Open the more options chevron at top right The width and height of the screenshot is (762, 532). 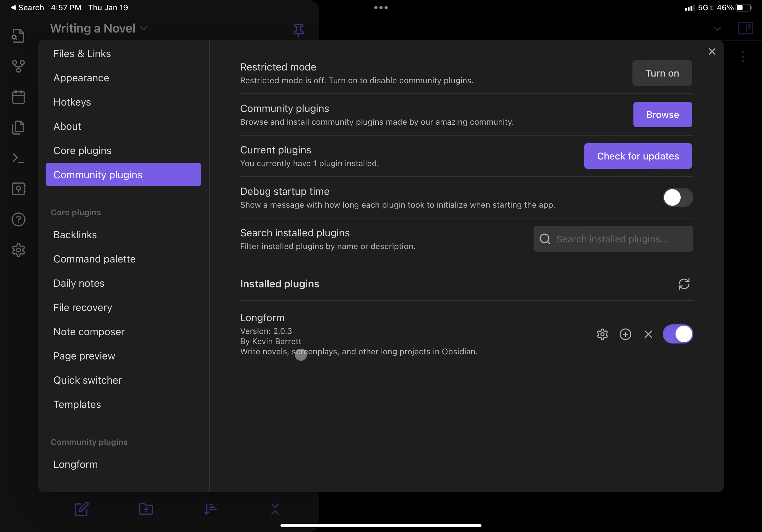click(x=717, y=28)
